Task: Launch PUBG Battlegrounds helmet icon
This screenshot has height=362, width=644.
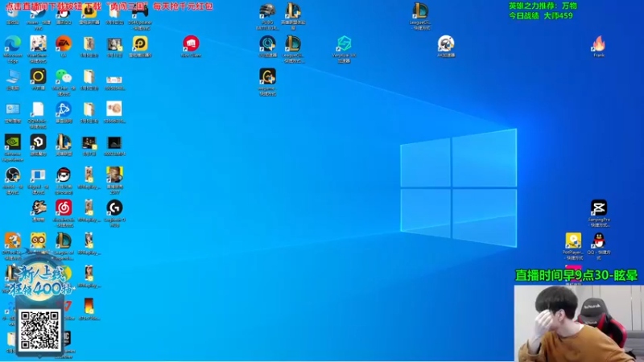Action: pos(267,11)
